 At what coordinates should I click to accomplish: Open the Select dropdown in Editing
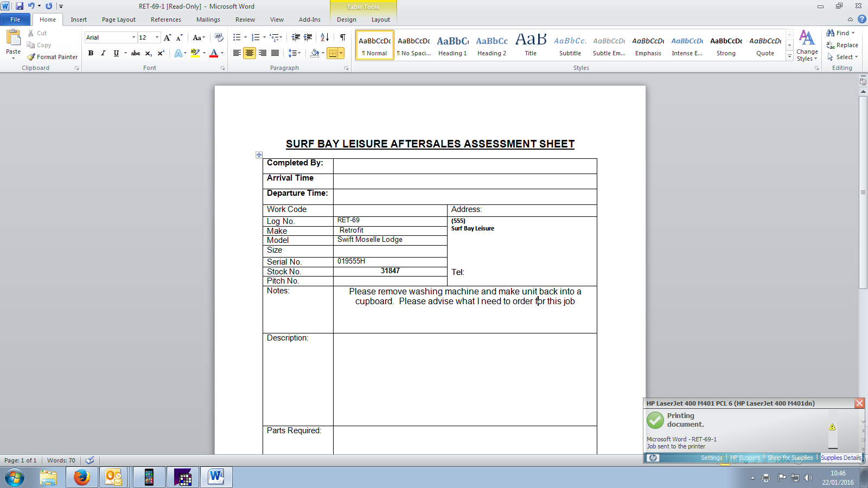coord(843,57)
